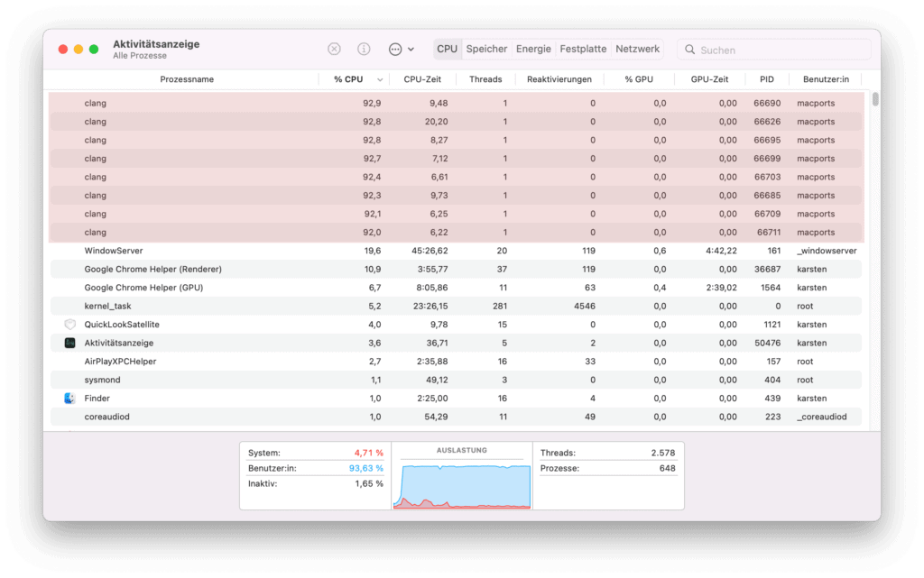The height and width of the screenshot is (578, 924).
Task: Sort by the % CPU column header
Action: [x=348, y=78]
